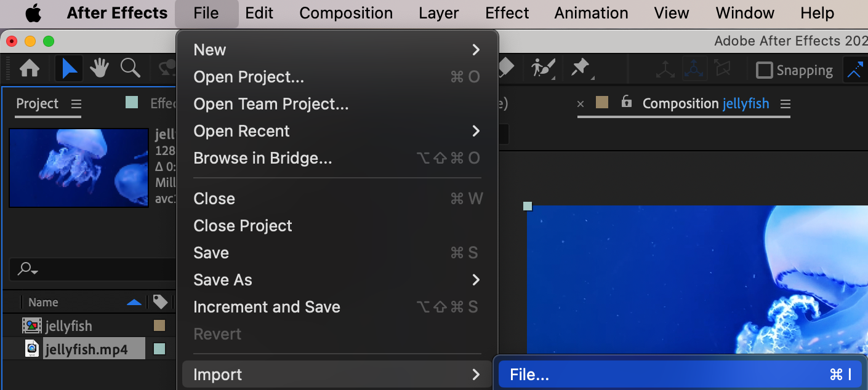Select the Zoom magnifier tool
Image resolution: width=868 pixels, height=390 pixels.
click(x=130, y=68)
